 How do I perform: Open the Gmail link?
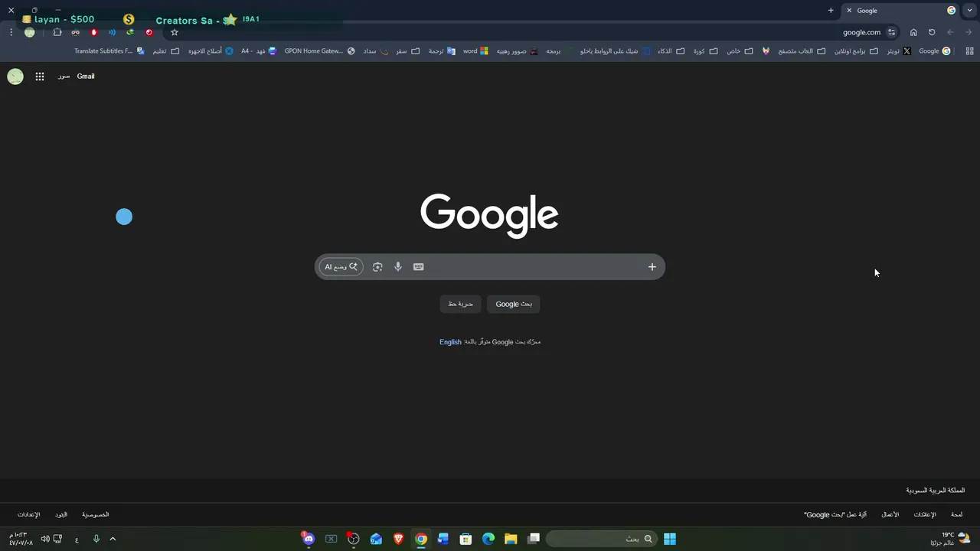[86, 77]
